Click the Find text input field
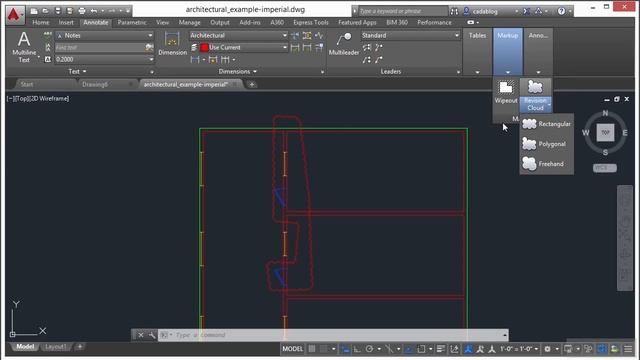This screenshot has width=640, height=360. (99, 47)
